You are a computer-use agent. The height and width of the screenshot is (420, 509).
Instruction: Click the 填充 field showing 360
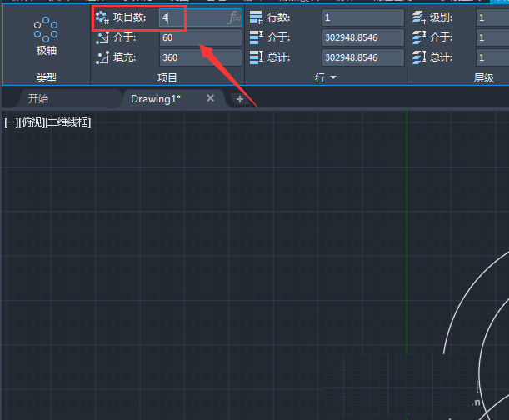(201, 57)
